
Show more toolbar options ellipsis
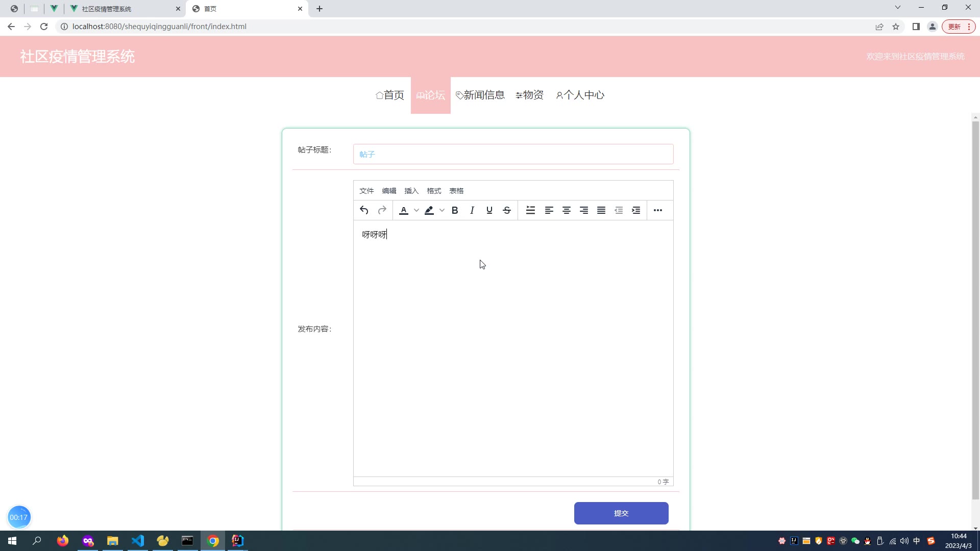click(x=658, y=210)
